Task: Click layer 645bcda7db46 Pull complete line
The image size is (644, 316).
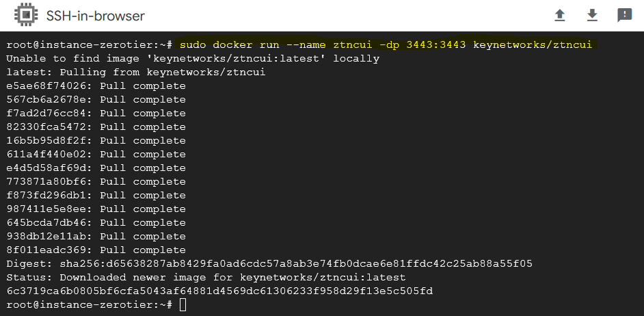Action: click(96, 223)
